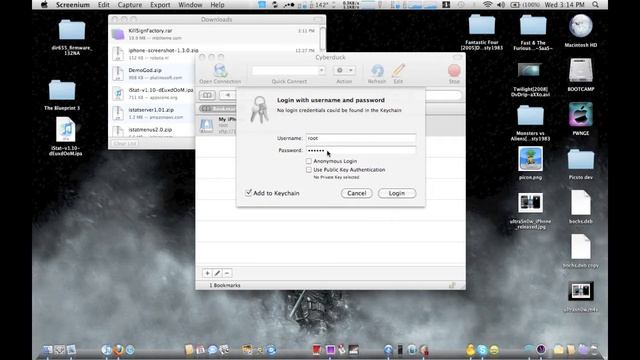Screen dimensions: 640x360
Task: Open the Quick Connect combo box arrow
Action: pos(322,71)
